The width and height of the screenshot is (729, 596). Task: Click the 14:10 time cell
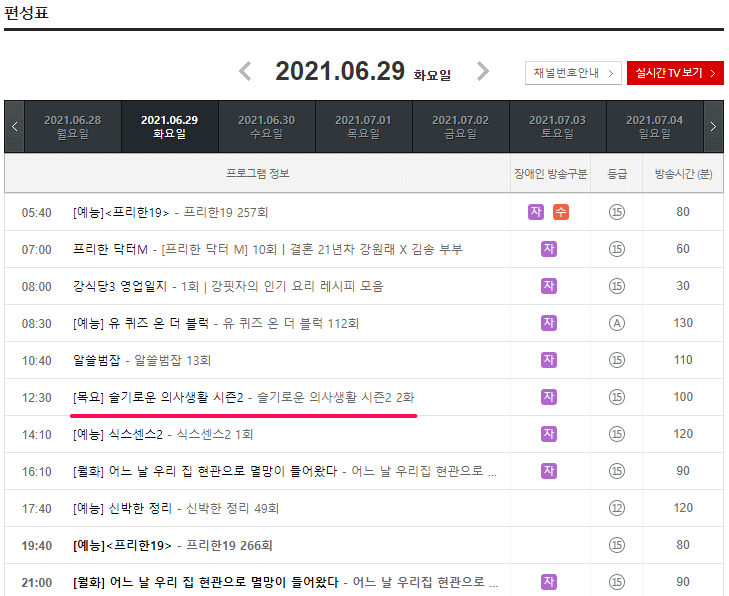coord(36,435)
